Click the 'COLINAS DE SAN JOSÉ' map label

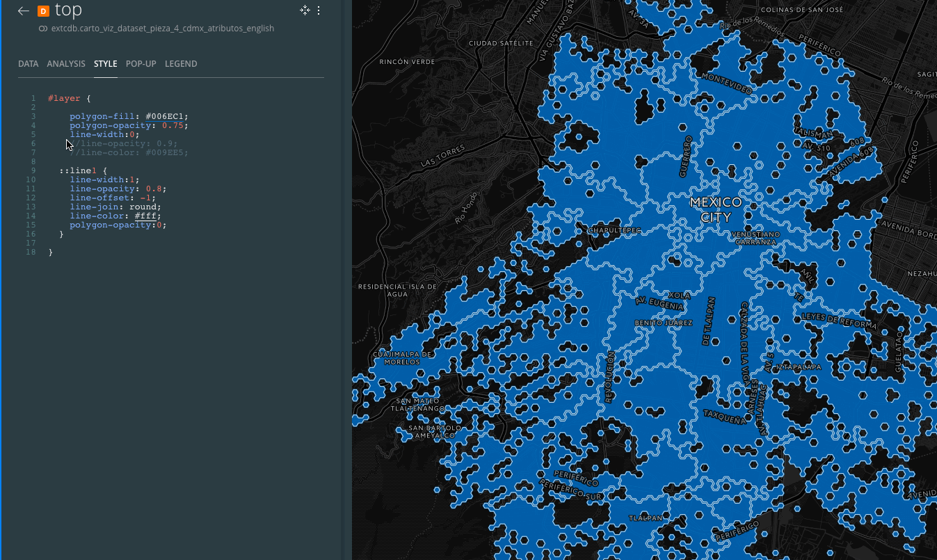[x=802, y=10]
